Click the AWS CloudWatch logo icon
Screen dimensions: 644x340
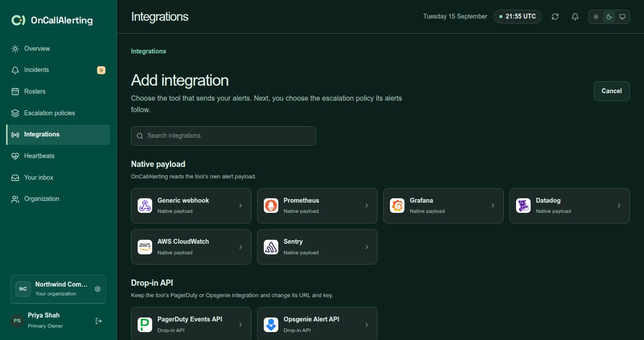pyautogui.click(x=145, y=247)
